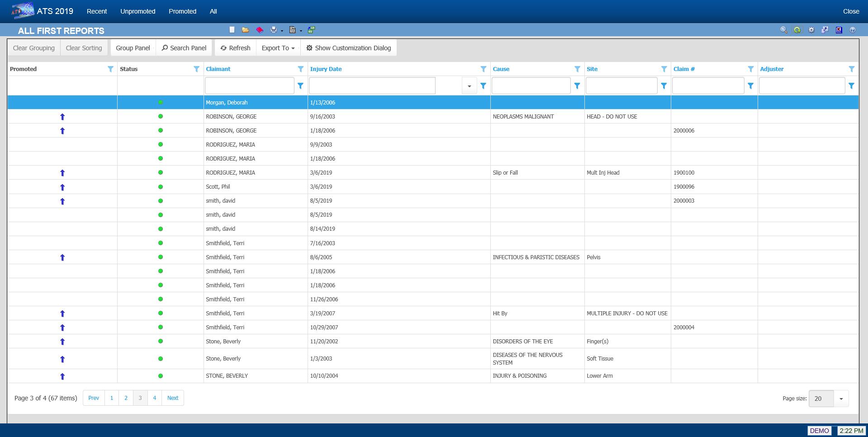Click the green circular refresh icon

point(797,30)
